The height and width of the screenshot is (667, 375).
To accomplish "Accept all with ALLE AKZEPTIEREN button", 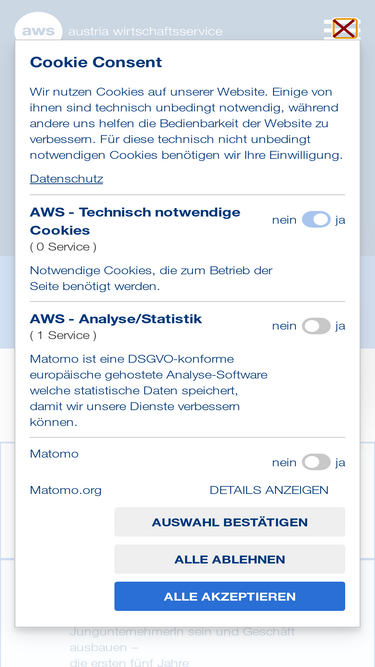I will [230, 596].
